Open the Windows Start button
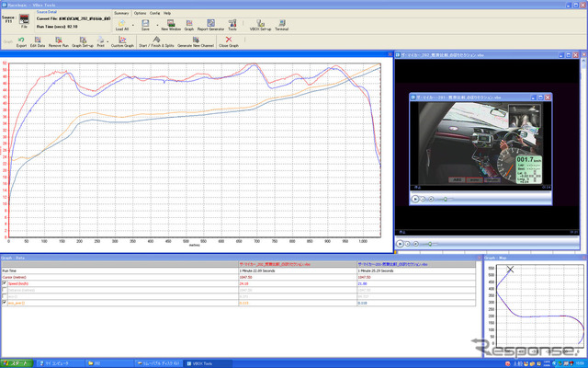Image resolution: width=588 pixels, height=368 pixels. [17, 363]
